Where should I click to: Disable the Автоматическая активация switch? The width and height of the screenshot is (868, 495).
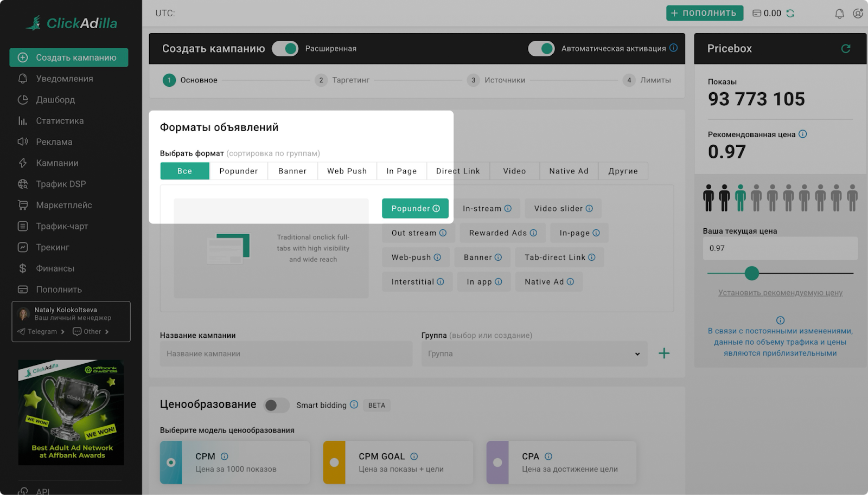541,49
